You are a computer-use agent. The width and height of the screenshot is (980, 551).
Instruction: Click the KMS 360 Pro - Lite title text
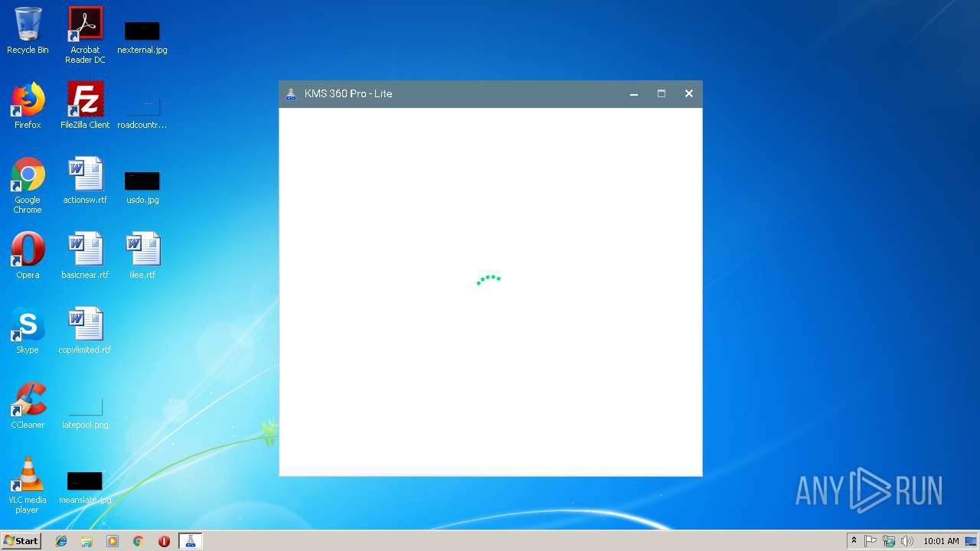click(348, 93)
